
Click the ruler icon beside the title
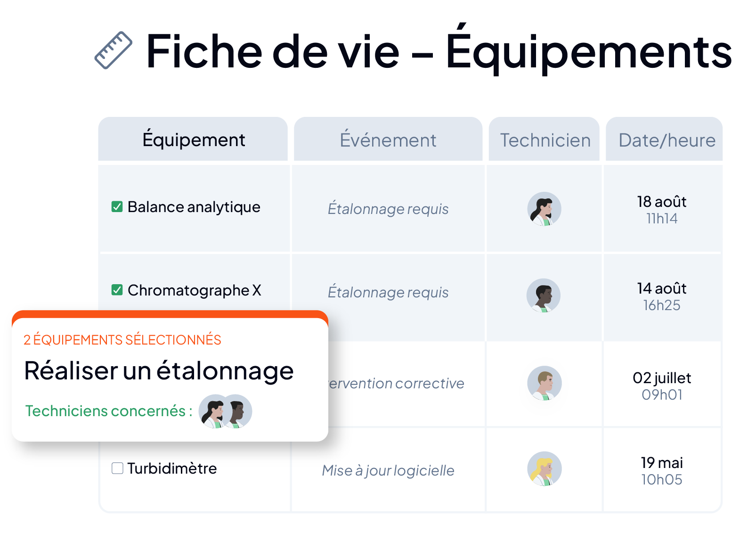pyautogui.click(x=113, y=50)
